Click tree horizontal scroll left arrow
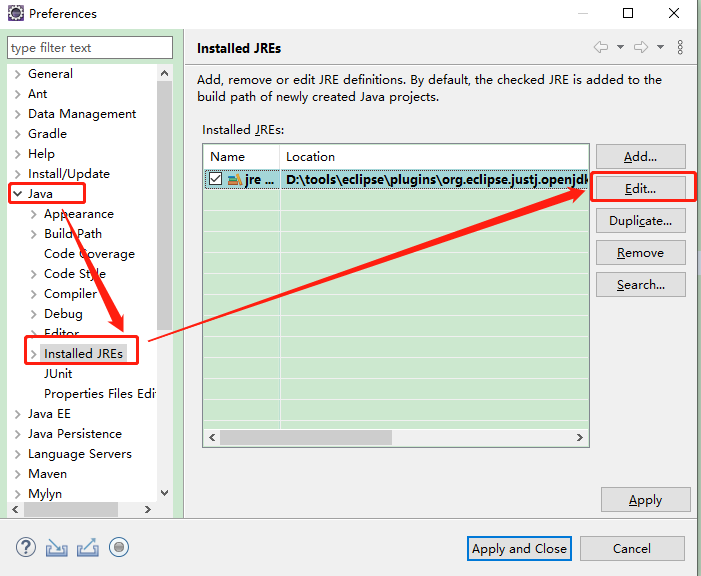This screenshot has width=701, height=576. [x=15, y=509]
